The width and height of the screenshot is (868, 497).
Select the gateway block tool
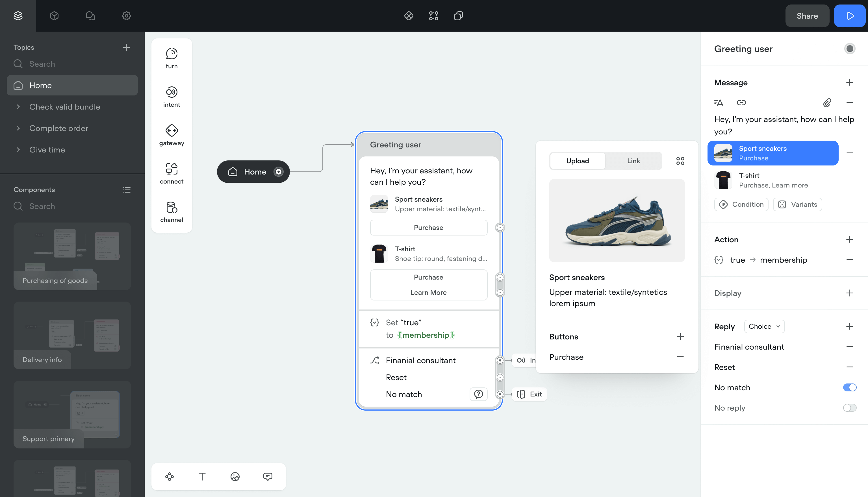pos(172,135)
